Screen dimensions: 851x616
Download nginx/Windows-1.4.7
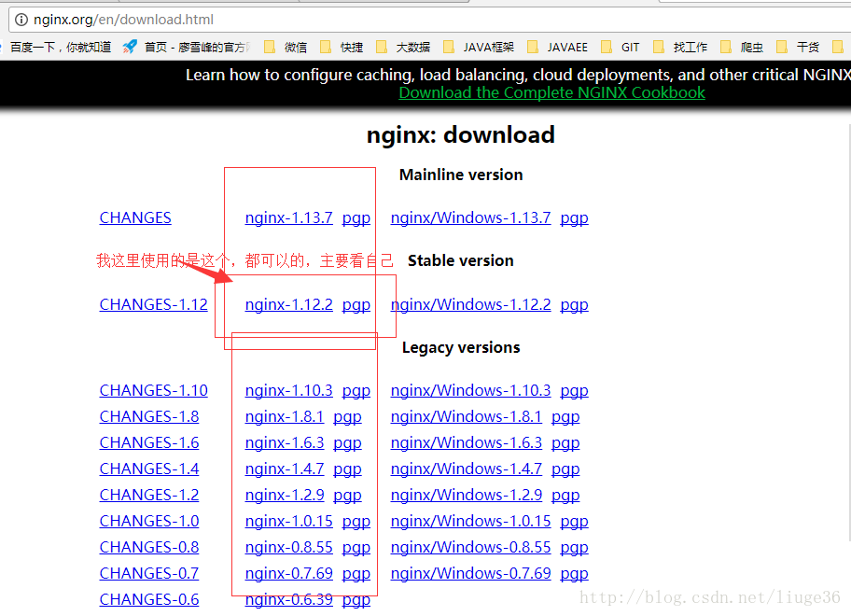pos(467,469)
